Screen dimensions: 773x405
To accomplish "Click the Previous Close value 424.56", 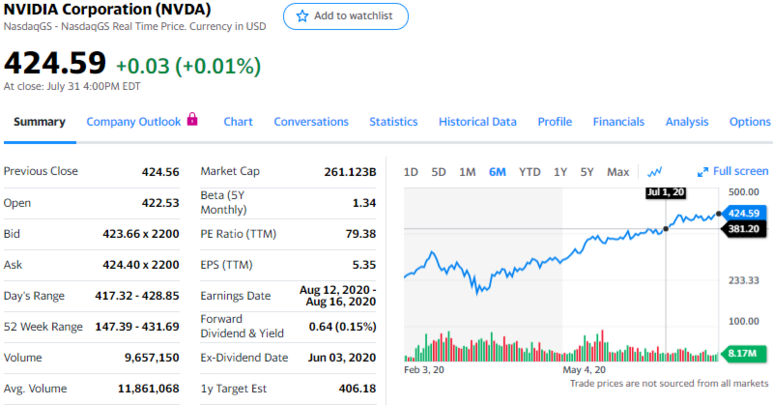I will tap(160, 172).
